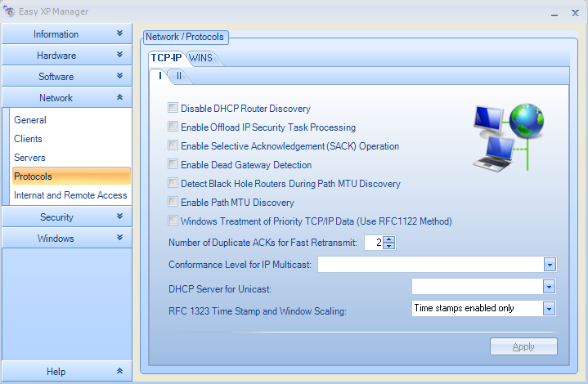Click the Apply button

pos(523,346)
